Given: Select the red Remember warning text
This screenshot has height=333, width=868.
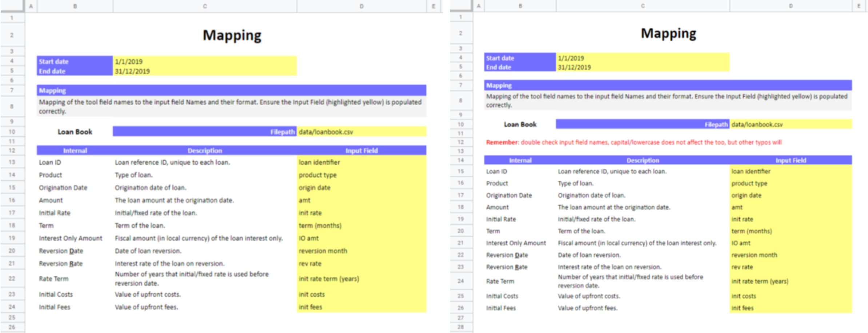Looking at the screenshot, I should (634, 142).
